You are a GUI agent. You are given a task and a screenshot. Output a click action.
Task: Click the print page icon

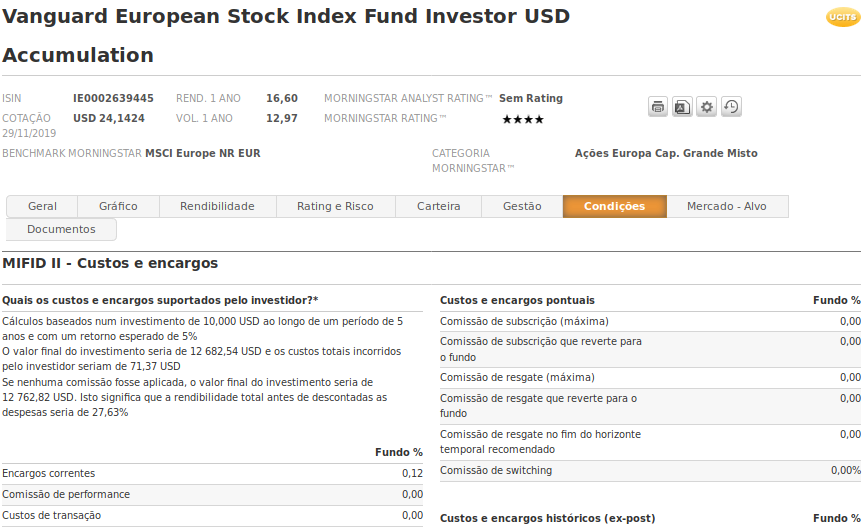point(658,107)
